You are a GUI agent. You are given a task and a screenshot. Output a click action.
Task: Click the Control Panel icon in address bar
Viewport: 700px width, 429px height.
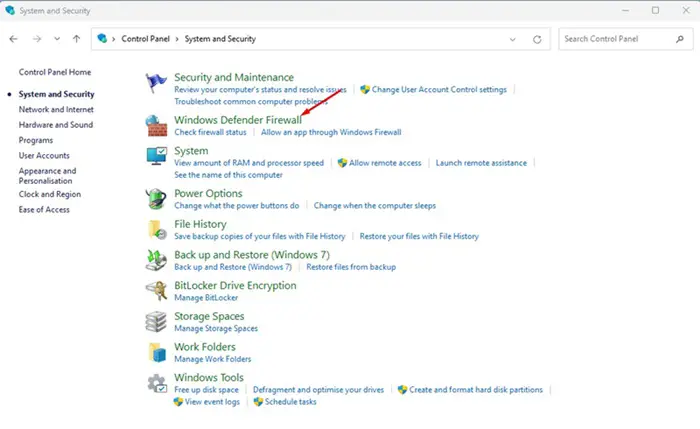(102, 38)
